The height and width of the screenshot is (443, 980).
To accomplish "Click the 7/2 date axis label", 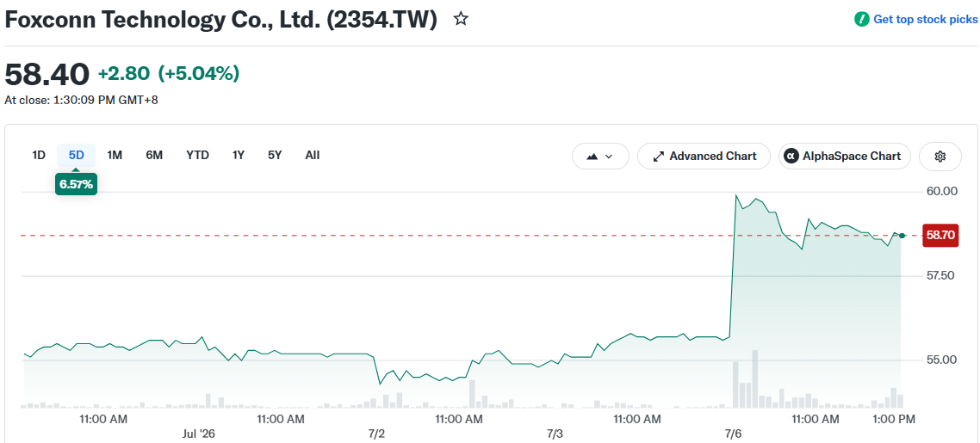I will click(377, 433).
